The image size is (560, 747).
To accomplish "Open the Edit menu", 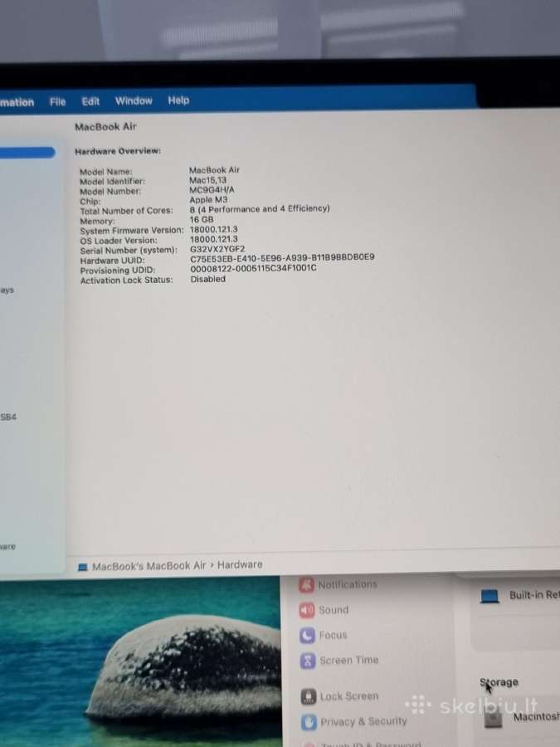I will coord(90,101).
